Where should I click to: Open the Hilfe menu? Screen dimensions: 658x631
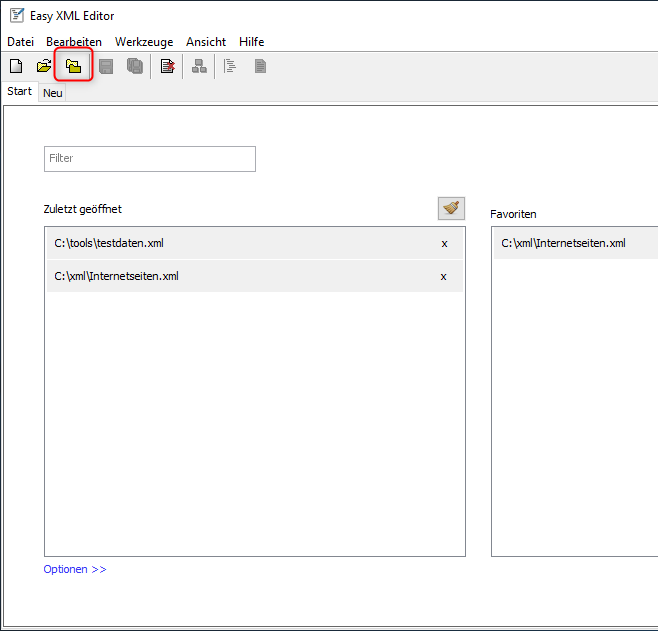coord(251,42)
